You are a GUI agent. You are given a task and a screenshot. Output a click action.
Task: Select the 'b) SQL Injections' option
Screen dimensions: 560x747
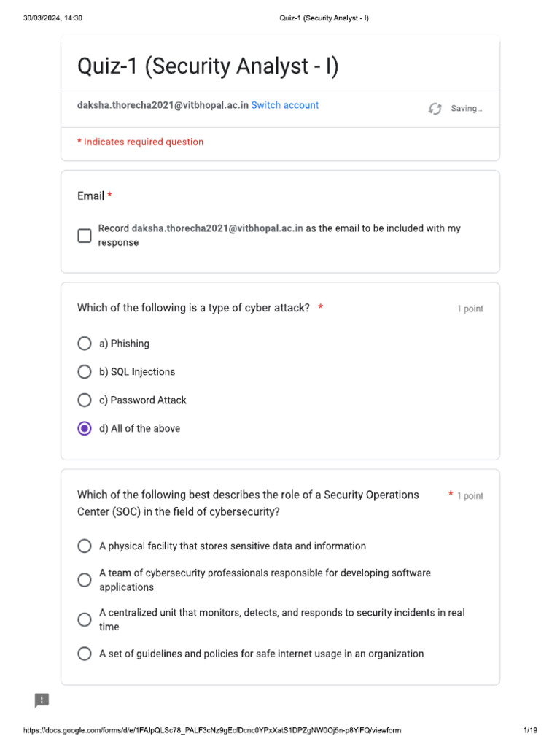[85, 372]
